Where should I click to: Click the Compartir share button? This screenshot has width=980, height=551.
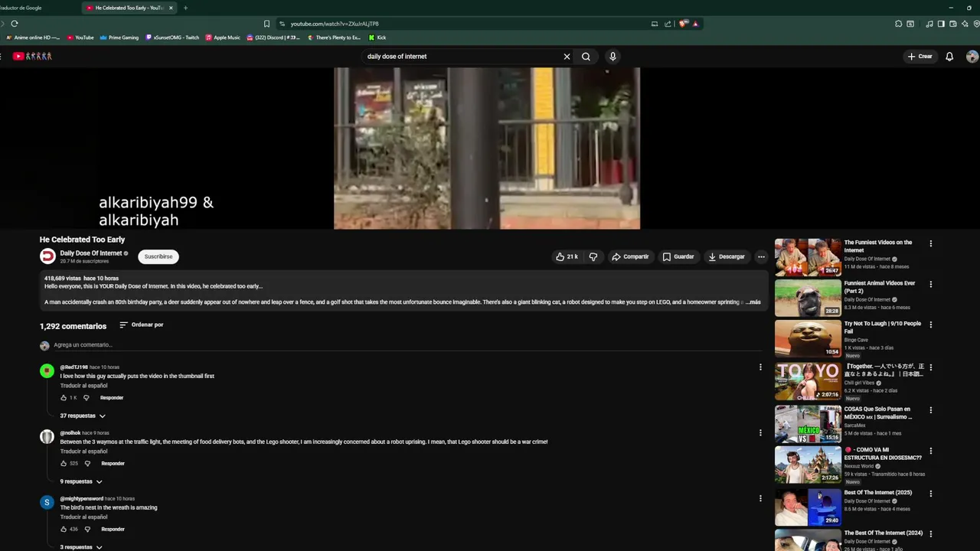tap(630, 257)
